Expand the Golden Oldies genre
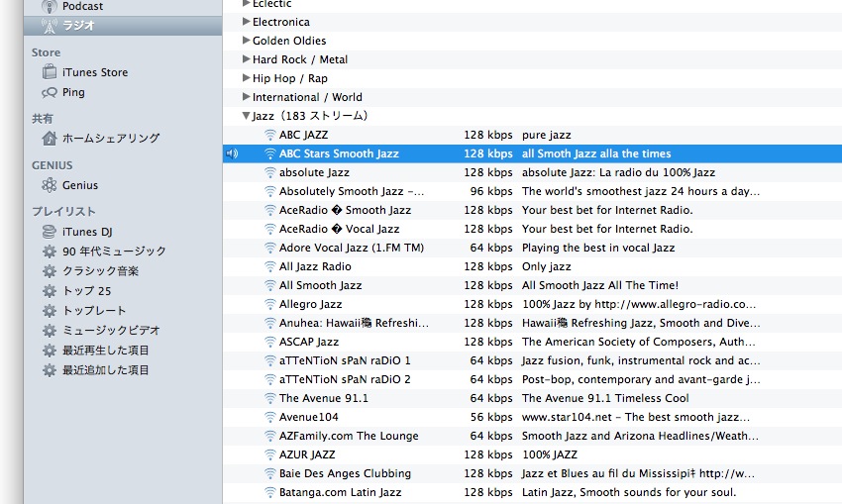 pos(246,41)
